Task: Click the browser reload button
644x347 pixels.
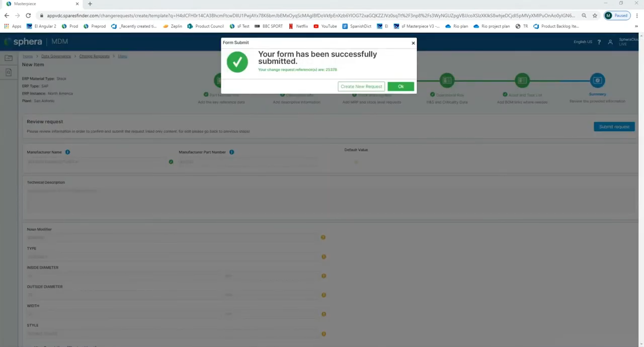Action: tap(28, 16)
